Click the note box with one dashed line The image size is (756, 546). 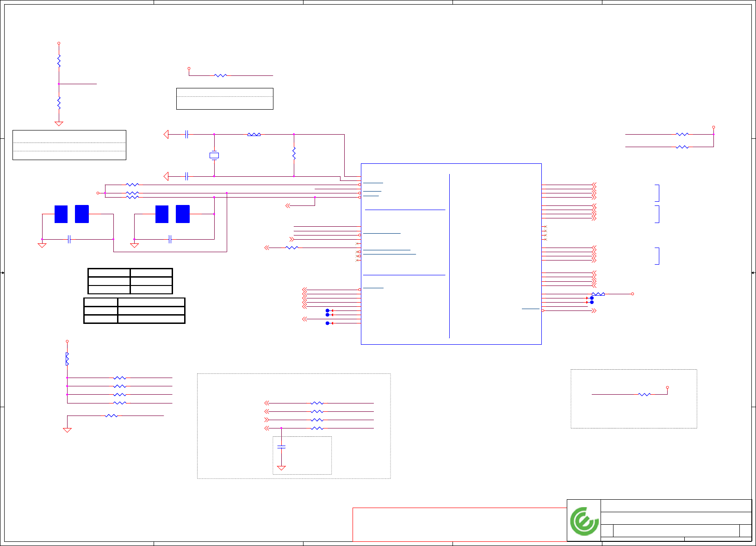click(x=225, y=99)
